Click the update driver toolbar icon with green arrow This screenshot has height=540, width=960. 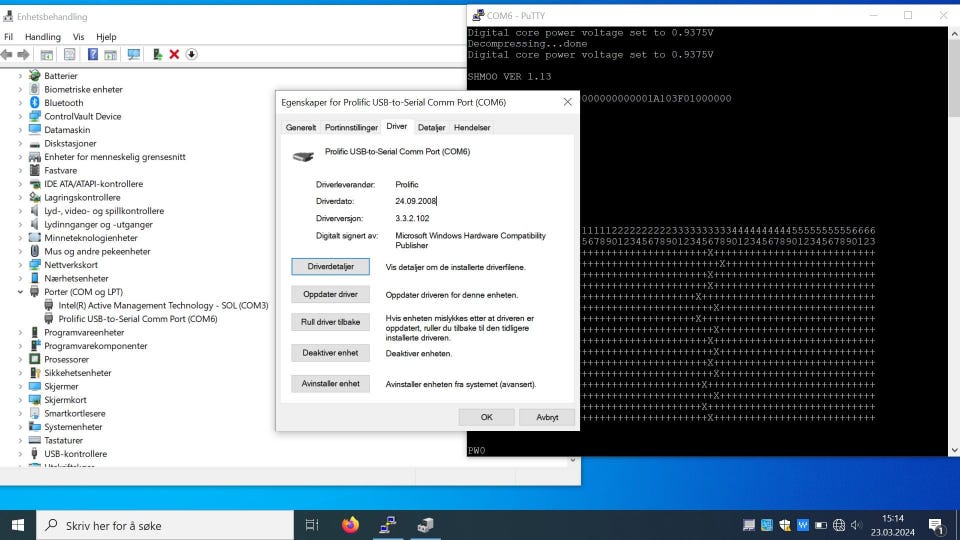click(x=158, y=54)
